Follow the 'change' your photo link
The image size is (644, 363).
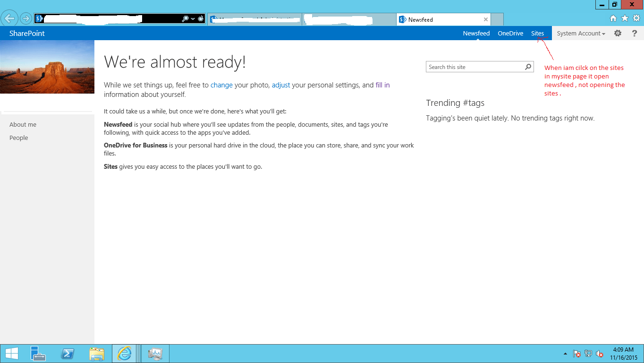tap(221, 86)
